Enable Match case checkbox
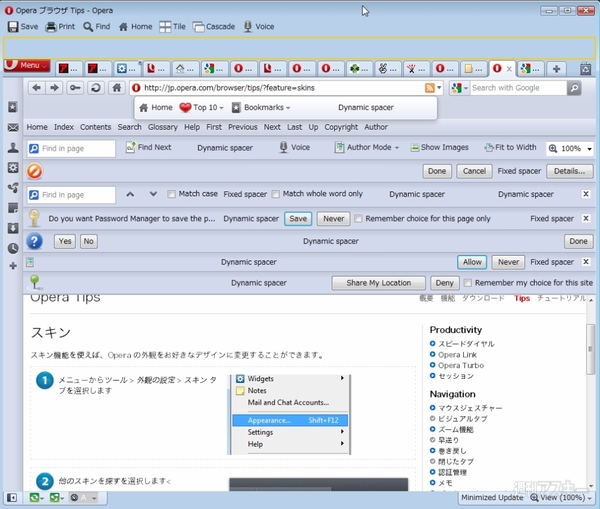 click(x=171, y=194)
